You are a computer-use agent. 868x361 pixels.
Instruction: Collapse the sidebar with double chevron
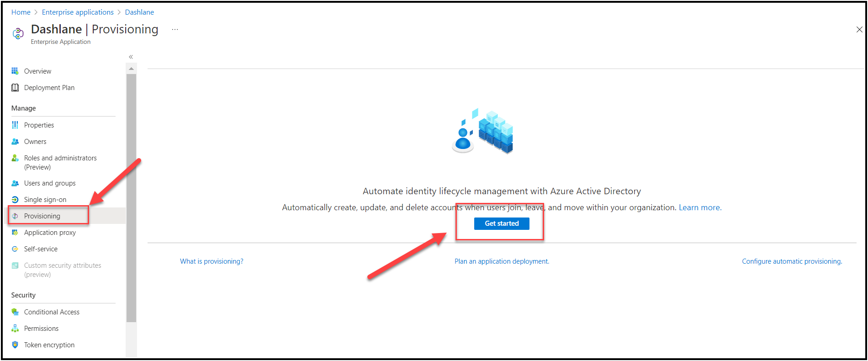(x=131, y=57)
